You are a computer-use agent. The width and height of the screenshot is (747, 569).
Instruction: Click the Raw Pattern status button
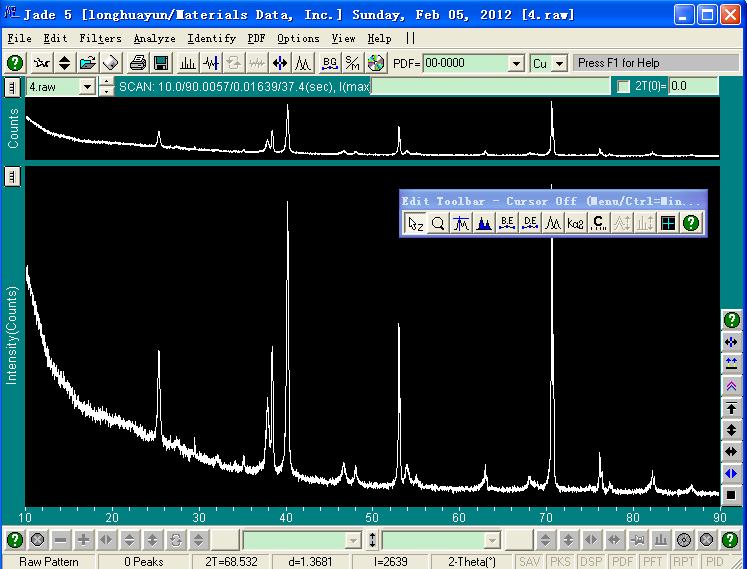tap(49, 561)
